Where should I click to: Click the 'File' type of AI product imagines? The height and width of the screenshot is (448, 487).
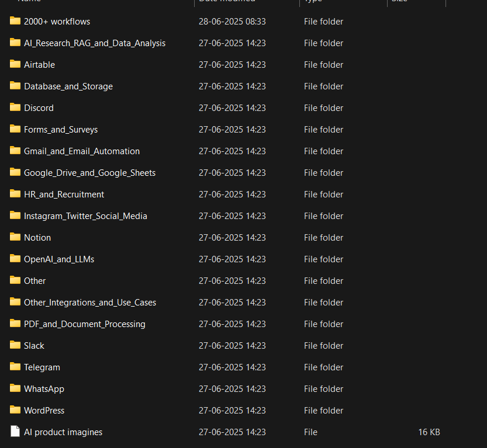point(310,432)
